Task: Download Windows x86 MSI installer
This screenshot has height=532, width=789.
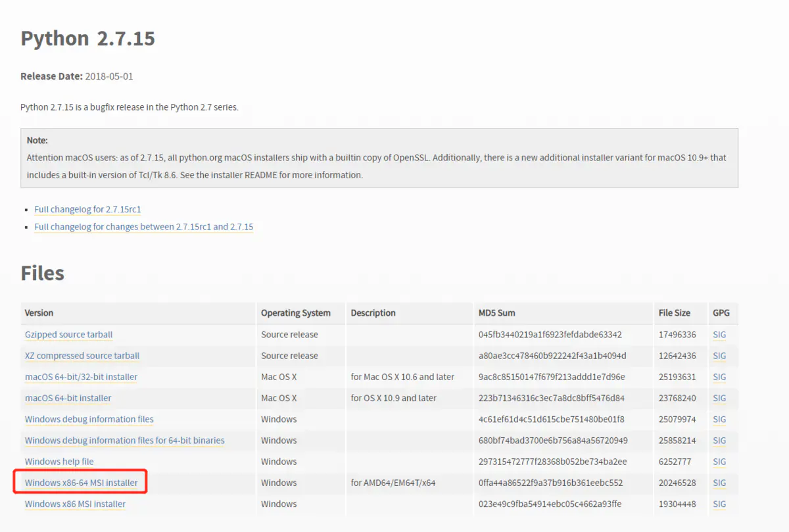Action: point(75,504)
